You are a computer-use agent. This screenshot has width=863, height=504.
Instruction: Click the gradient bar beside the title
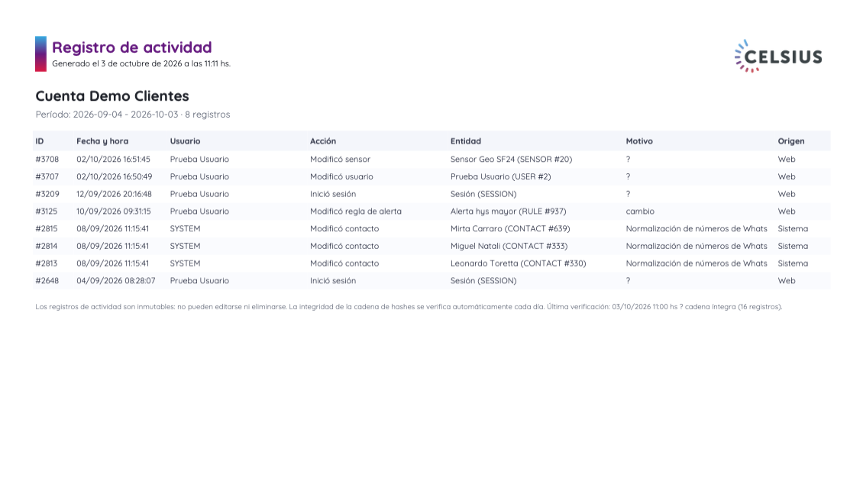click(40, 54)
